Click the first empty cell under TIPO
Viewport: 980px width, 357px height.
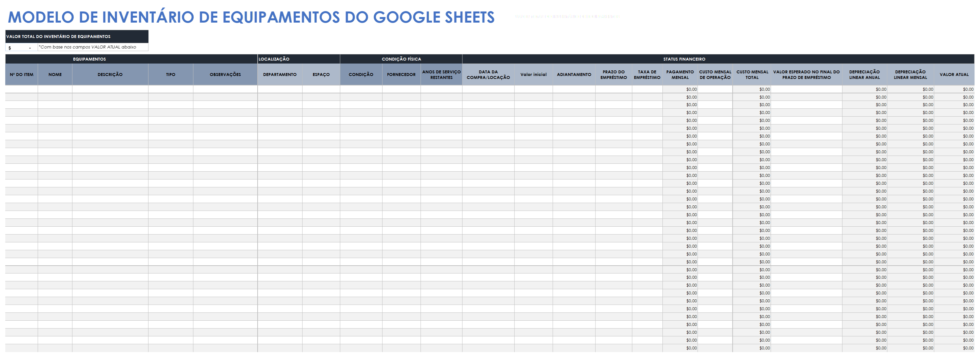click(170, 89)
